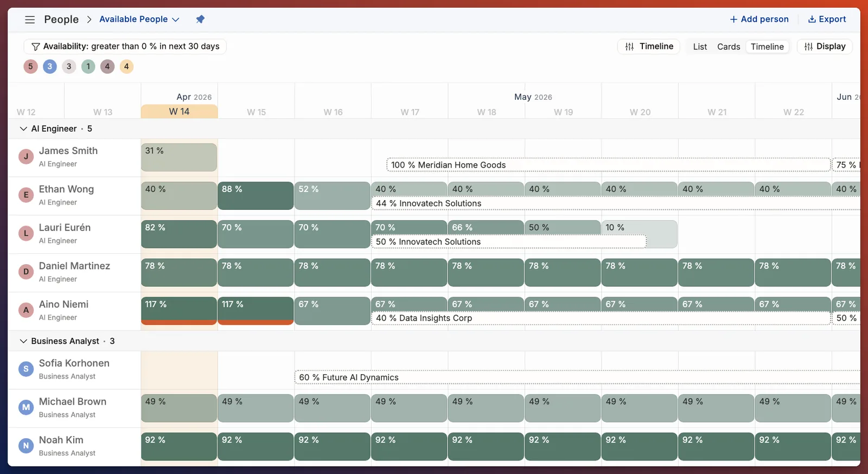
Task: Select the yellow group badge showing 4
Action: pyautogui.click(x=126, y=67)
